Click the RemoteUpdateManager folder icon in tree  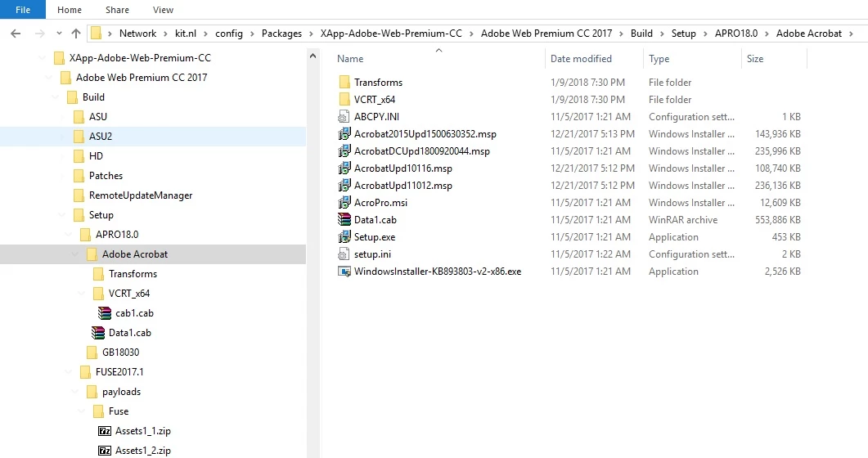point(79,195)
